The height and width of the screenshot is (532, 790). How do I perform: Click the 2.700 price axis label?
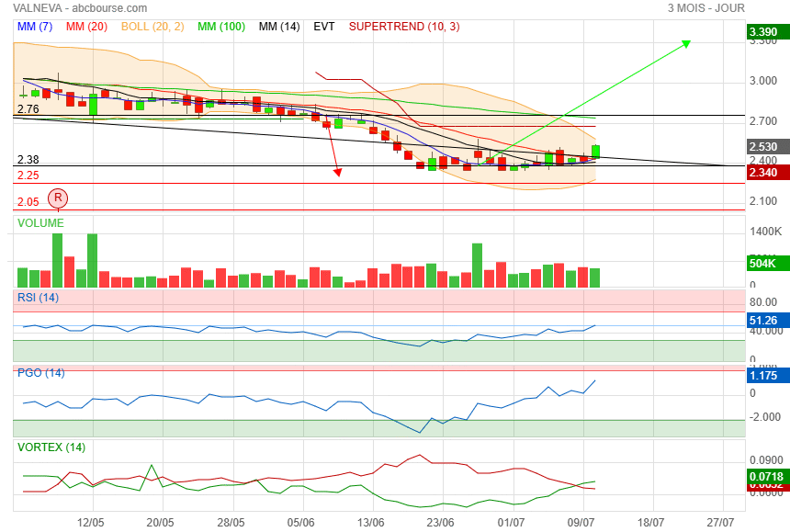pos(763,121)
